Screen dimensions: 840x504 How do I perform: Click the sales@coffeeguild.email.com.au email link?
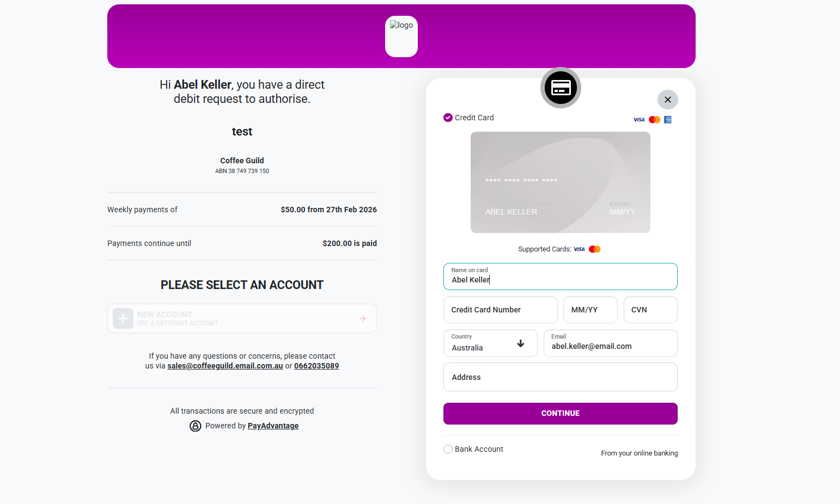225,366
